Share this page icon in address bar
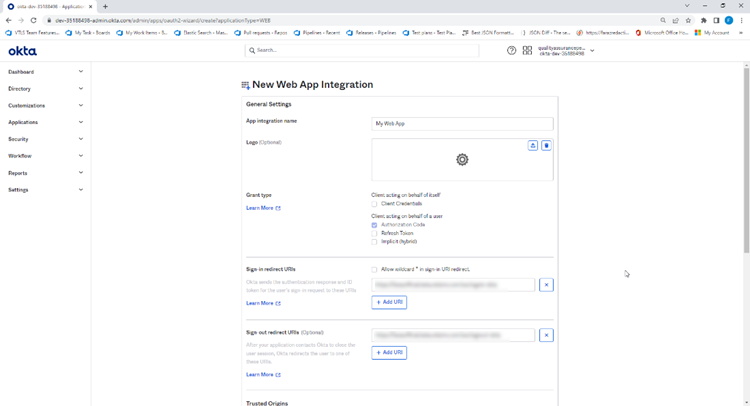750x406 pixels. pyautogui.click(x=675, y=21)
